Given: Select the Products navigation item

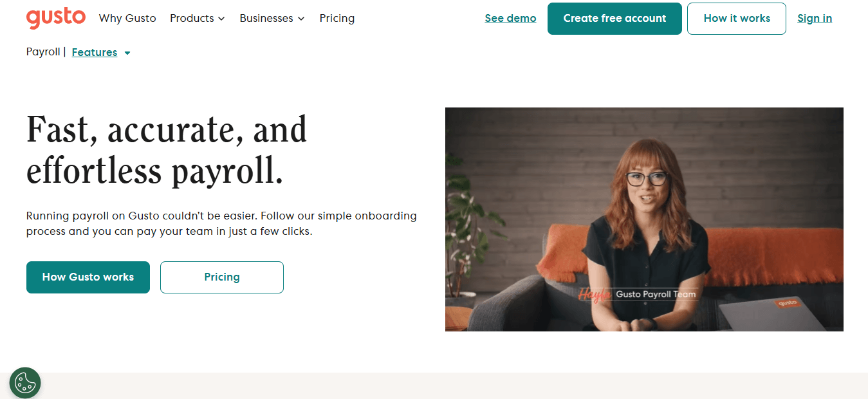Looking at the screenshot, I should (198, 18).
